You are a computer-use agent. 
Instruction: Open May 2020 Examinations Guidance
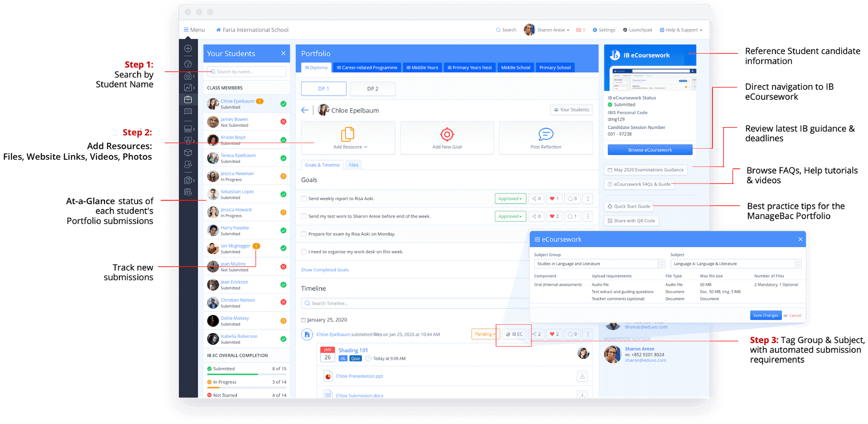coord(645,170)
